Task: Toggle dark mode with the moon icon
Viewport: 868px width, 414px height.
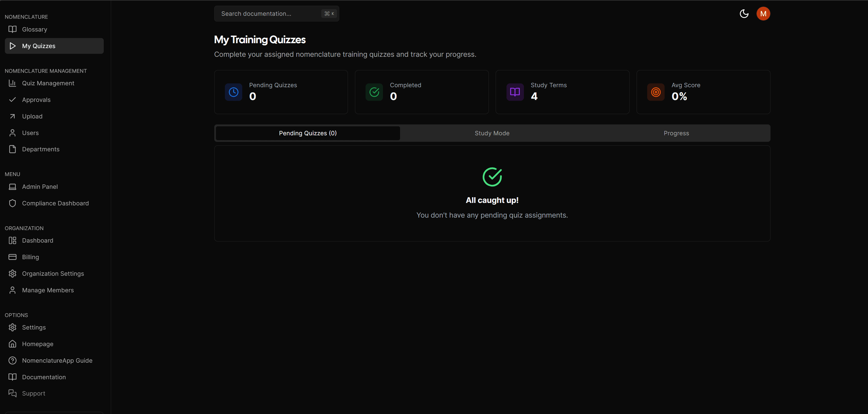Action: (744, 14)
